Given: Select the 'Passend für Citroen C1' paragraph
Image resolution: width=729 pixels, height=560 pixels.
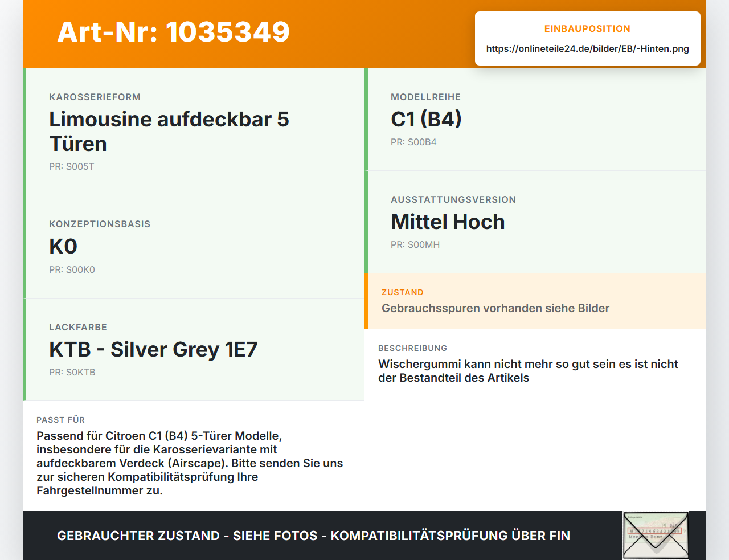Looking at the screenshot, I should [190, 463].
